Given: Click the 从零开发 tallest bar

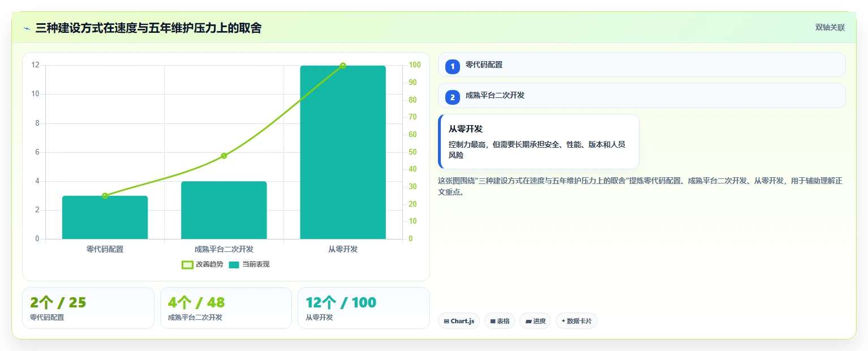Looking at the screenshot, I should click(x=343, y=152).
